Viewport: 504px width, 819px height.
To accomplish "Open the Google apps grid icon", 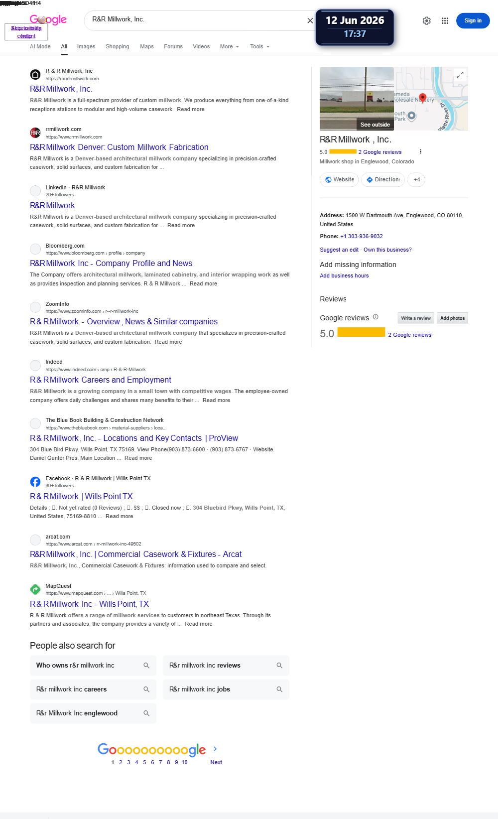I will click(x=445, y=20).
